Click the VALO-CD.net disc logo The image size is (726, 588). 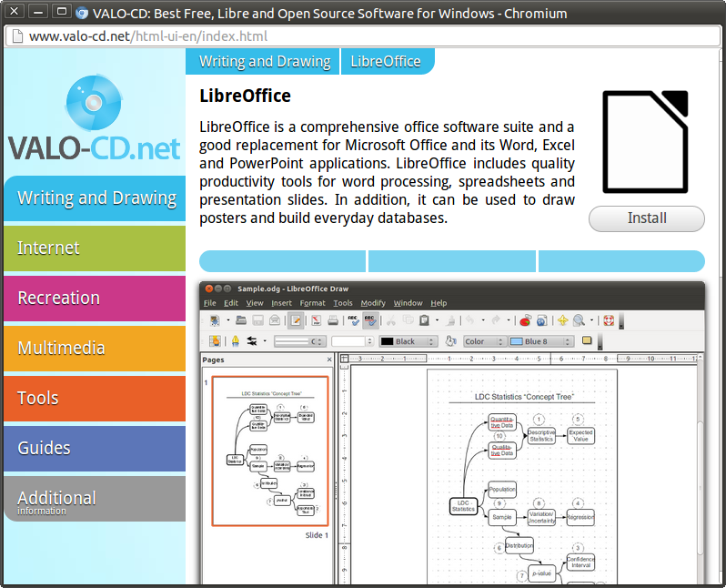(x=94, y=104)
